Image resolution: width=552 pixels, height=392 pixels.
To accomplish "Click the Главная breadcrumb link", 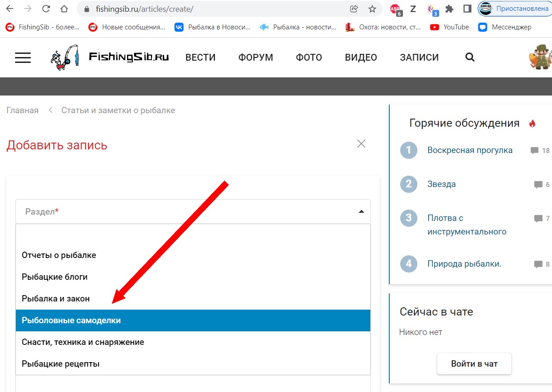I will (22, 110).
